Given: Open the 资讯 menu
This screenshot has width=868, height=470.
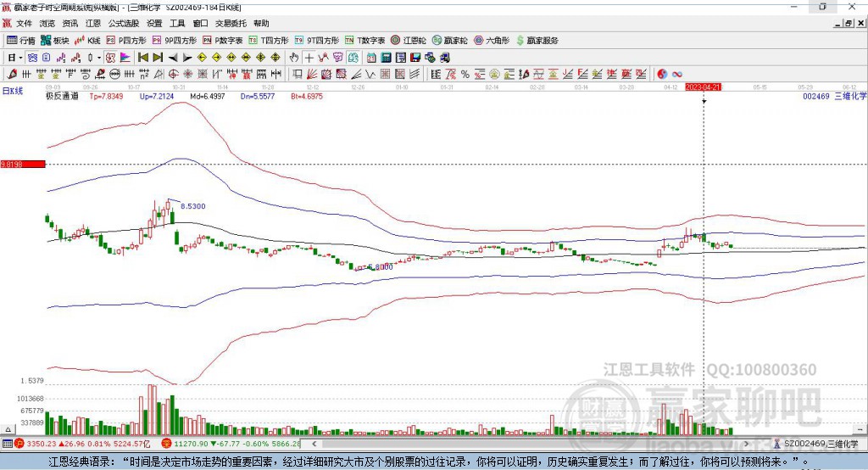Looking at the screenshot, I should click(70, 23).
